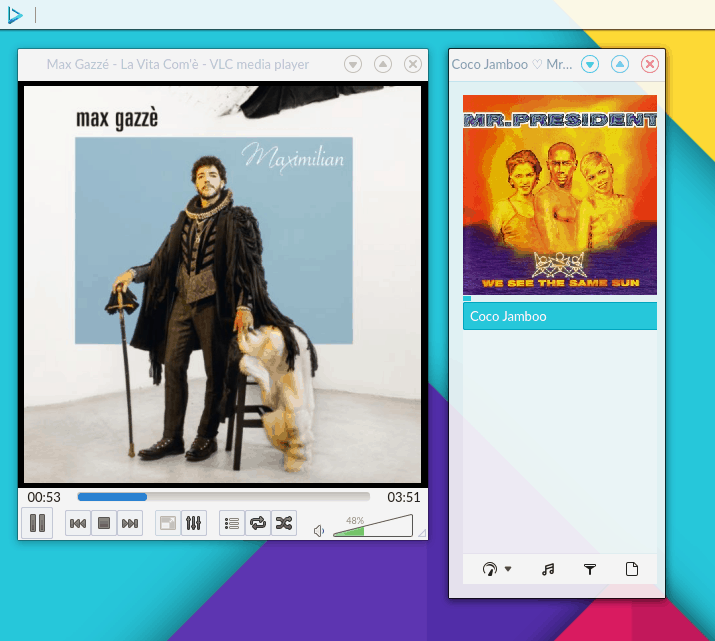Screen dimensions: 715x641
Task: Click Max Gazzè album cover in VLC
Action: coord(223,284)
